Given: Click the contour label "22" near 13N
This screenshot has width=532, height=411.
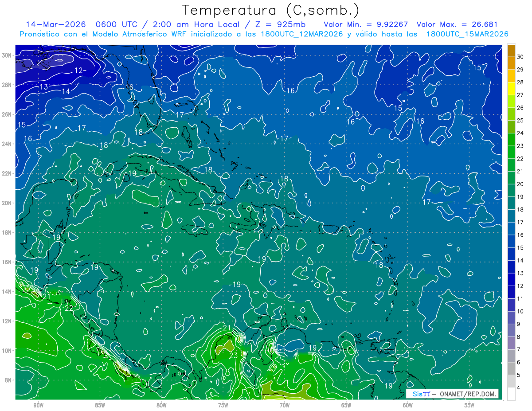Looking at the screenshot, I should (69, 308).
